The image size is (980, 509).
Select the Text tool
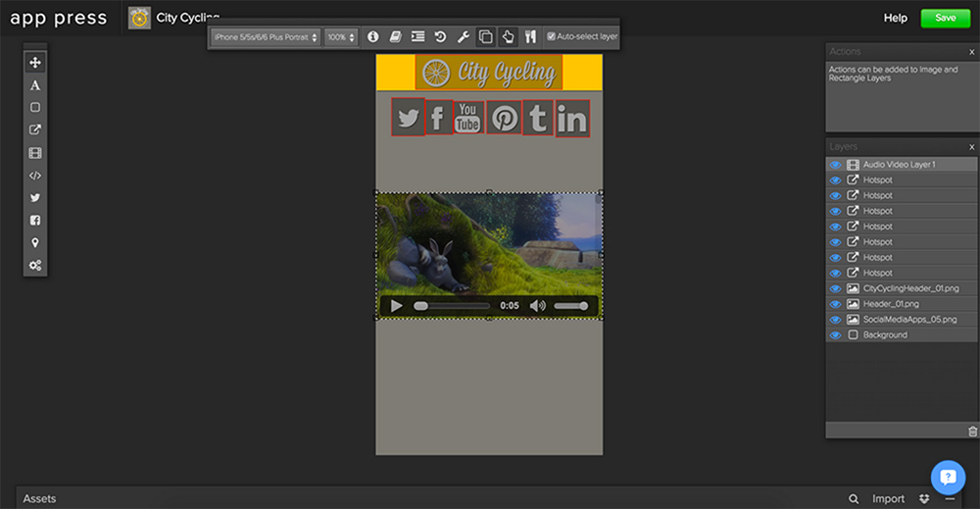(x=35, y=85)
